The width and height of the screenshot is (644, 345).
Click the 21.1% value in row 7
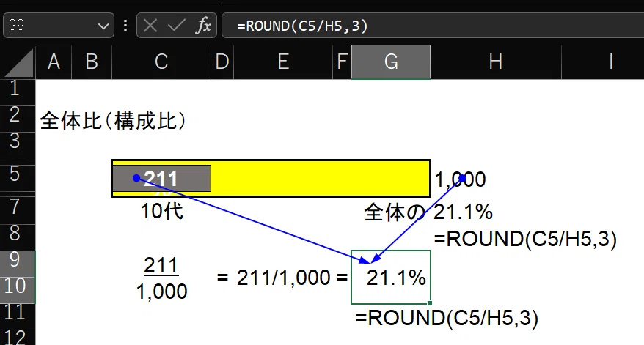coord(464,212)
